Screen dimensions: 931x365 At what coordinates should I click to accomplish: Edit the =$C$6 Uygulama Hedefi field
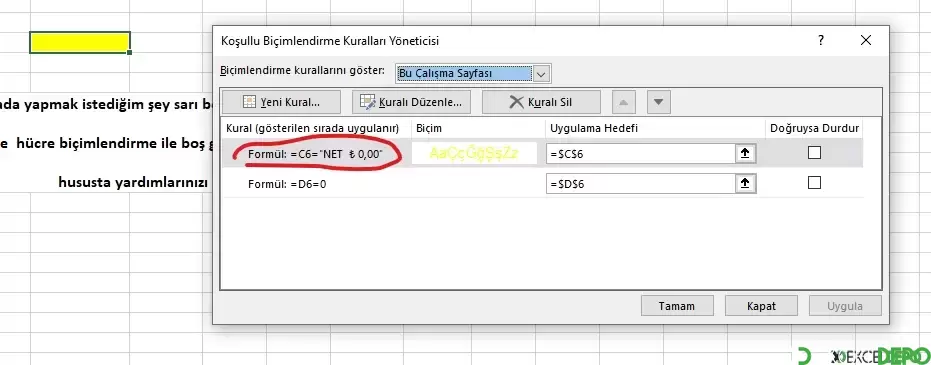click(642, 154)
